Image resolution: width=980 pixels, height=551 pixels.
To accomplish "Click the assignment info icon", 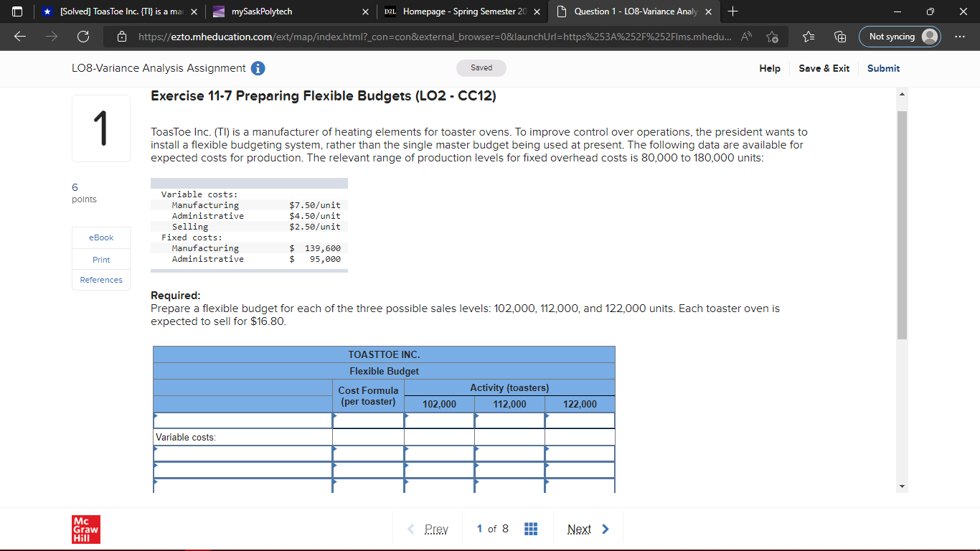I will coord(258,68).
